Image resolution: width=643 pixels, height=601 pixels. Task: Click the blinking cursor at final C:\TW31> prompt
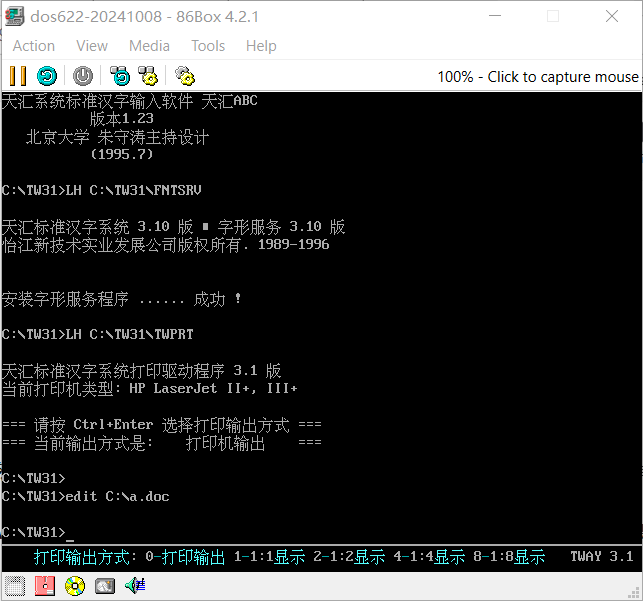(x=70, y=540)
